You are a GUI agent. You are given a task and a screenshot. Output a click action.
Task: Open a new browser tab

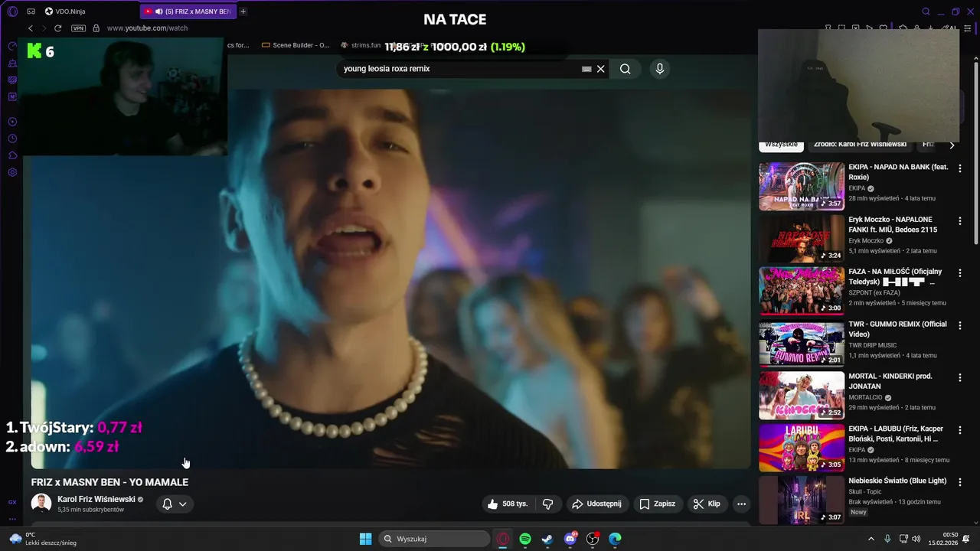point(243,11)
